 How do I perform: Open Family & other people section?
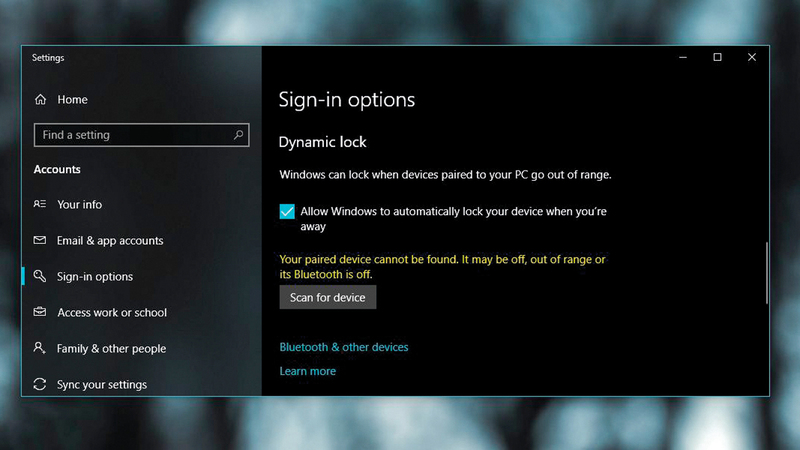(111, 349)
